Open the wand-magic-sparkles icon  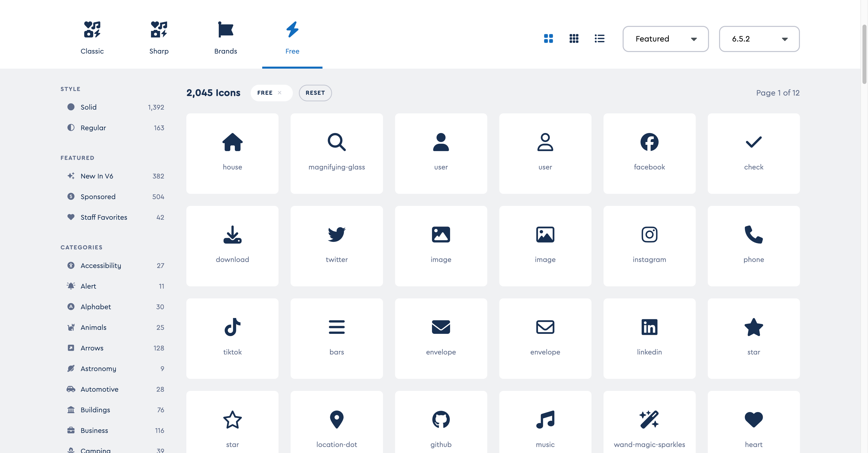point(649,422)
